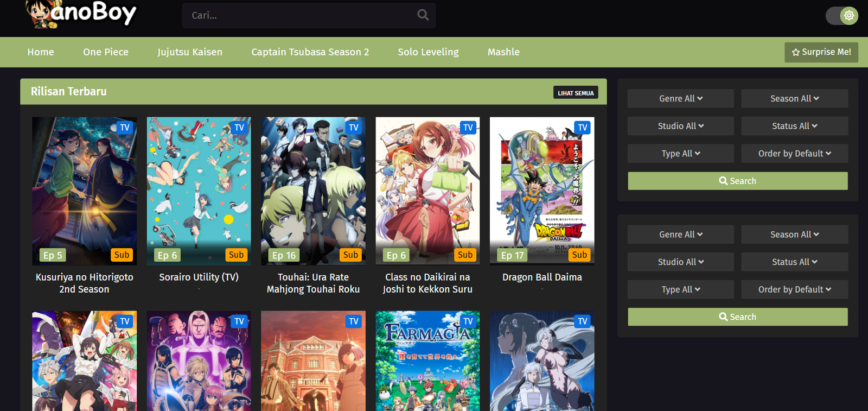
Task: Click the first green Search button
Action: [x=737, y=181]
